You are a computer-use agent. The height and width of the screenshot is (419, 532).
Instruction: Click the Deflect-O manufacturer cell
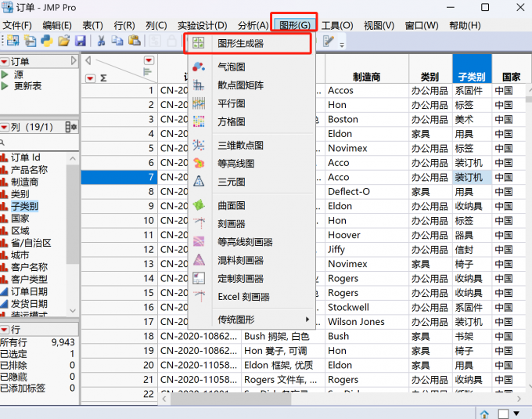(367, 192)
